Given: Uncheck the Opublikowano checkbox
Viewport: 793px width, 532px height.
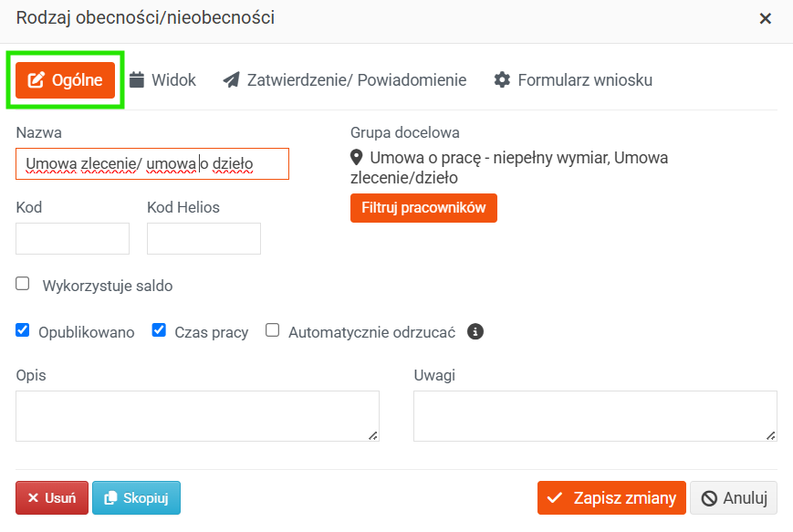Looking at the screenshot, I should tap(22, 330).
